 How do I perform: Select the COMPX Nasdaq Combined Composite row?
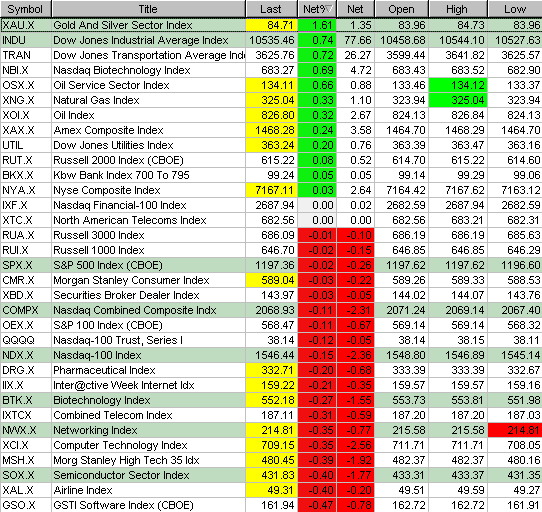click(x=271, y=310)
